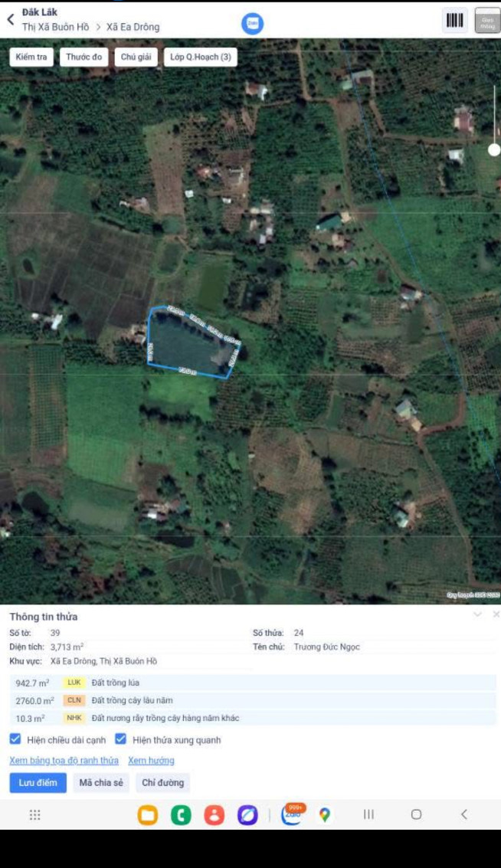501x868 pixels.
Task: Open the purple browser app icon
Action: (247, 814)
